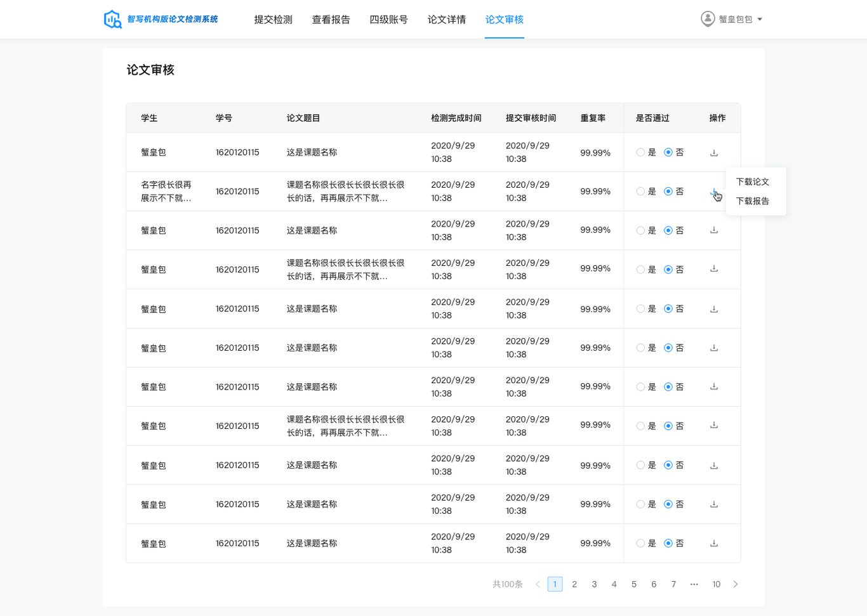Click the 学号 column header
The image size is (867, 616).
click(x=224, y=118)
